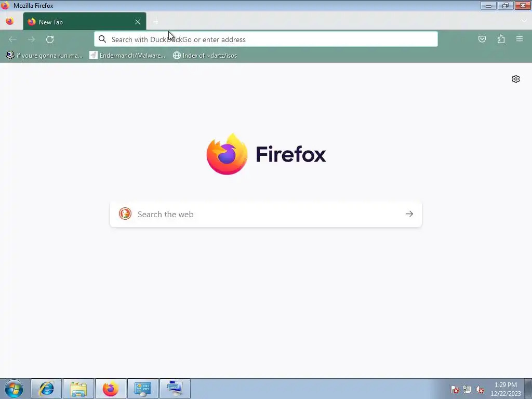Open Save to Pocket icon

[x=482, y=39]
